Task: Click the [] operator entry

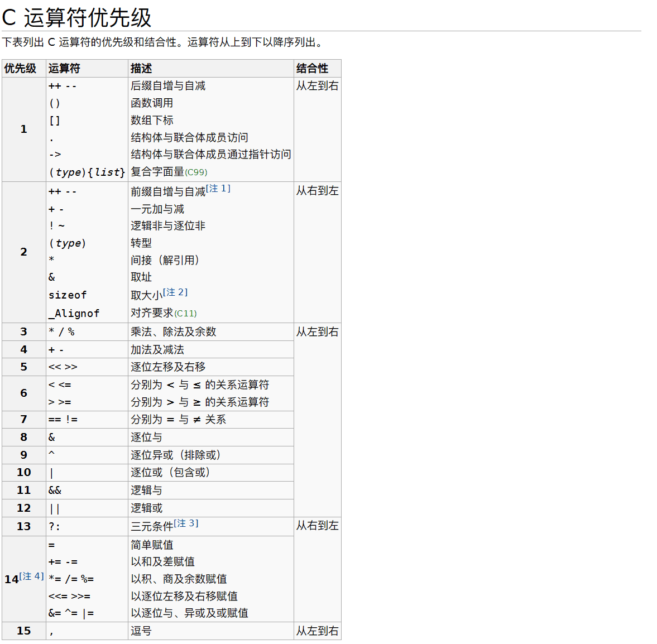Action: point(55,121)
